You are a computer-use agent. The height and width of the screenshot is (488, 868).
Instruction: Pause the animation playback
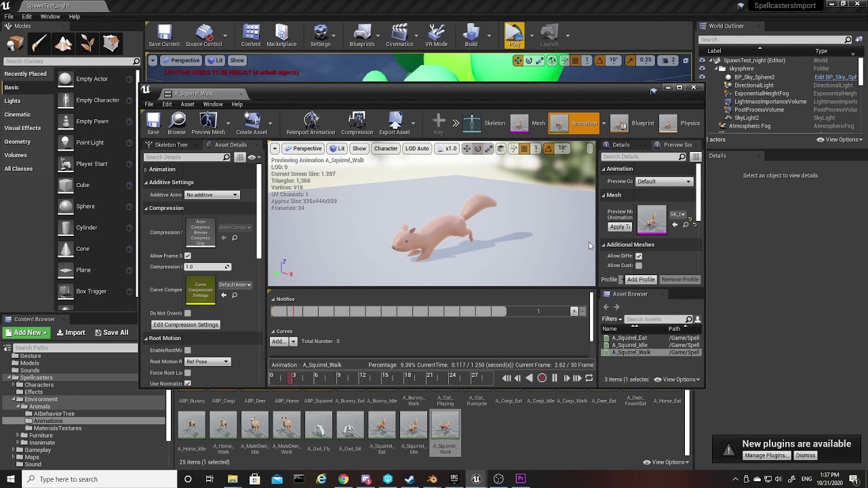coord(554,378)
